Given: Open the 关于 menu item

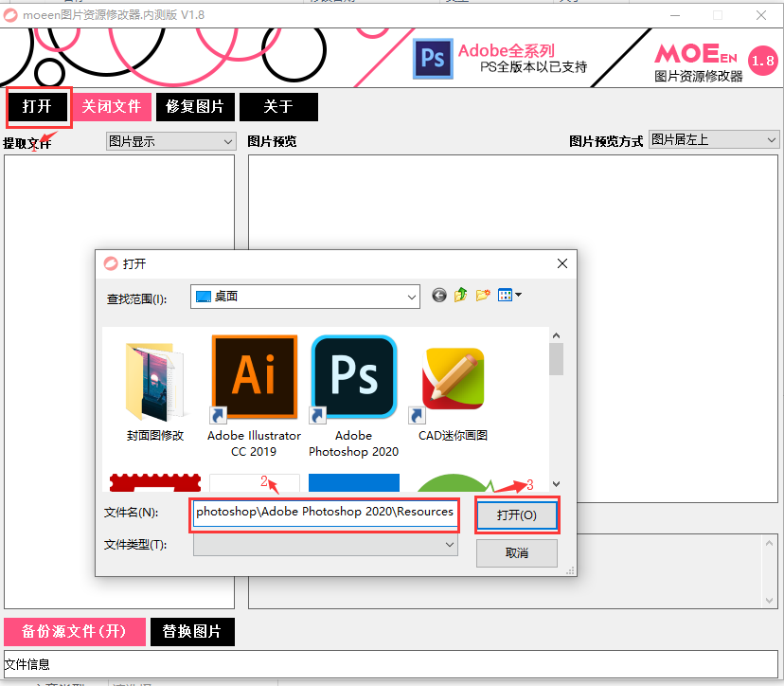Looking at the screenshot, I should coord(278,106).
